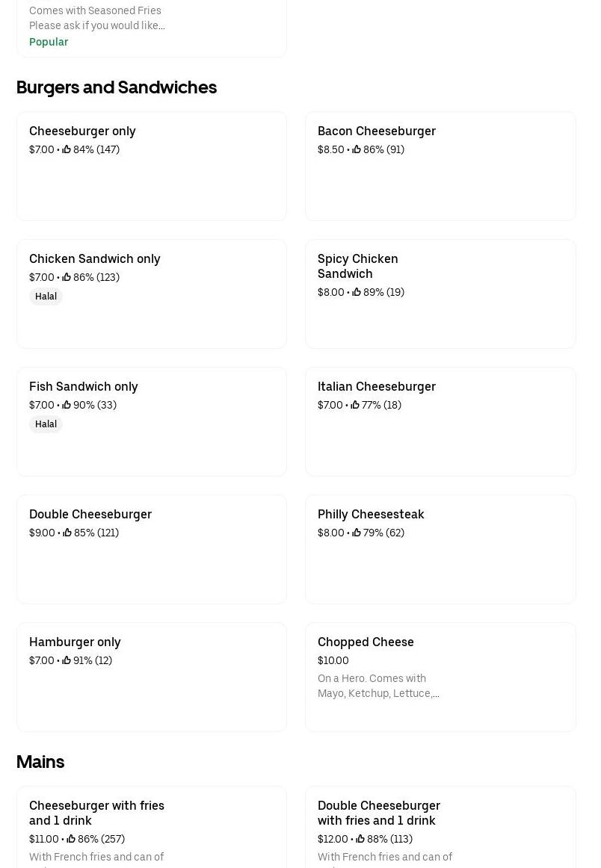Click the thumbs-up icon on Italian Cheeseburger
Screen dimensions: 601x868
coord(355,405)
